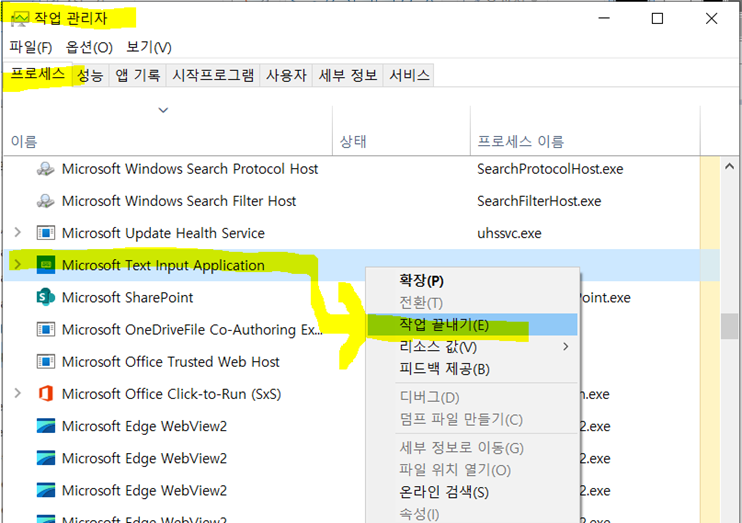Screen dimensions: 742x523
Task: Minimize the Task Manager window
Action: [x=604, y=18]
